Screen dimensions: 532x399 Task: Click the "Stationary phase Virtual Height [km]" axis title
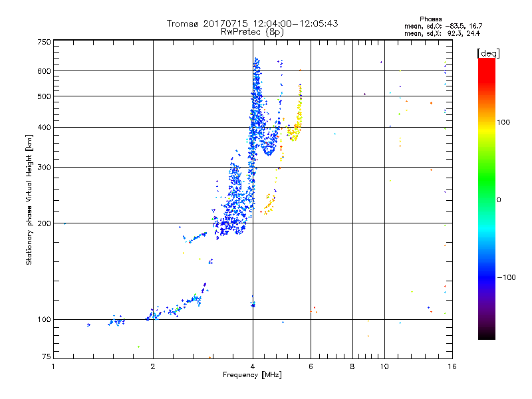29,199
